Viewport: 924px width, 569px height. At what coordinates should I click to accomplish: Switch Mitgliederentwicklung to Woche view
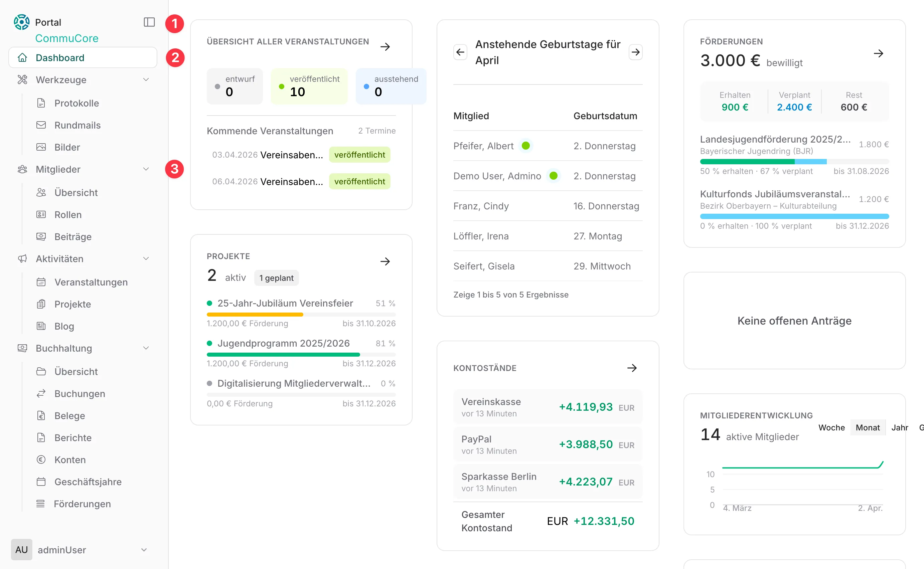(x=831, y=427)
